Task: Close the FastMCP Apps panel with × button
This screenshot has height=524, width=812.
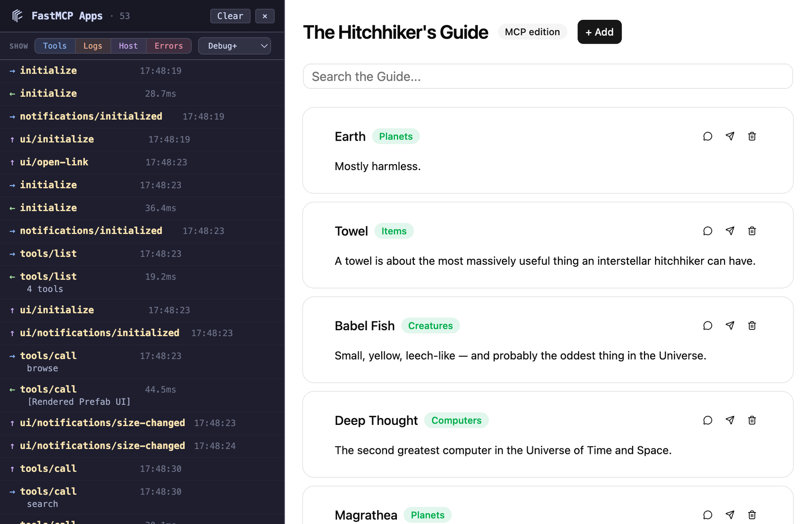Action: [x=264, y=16]
